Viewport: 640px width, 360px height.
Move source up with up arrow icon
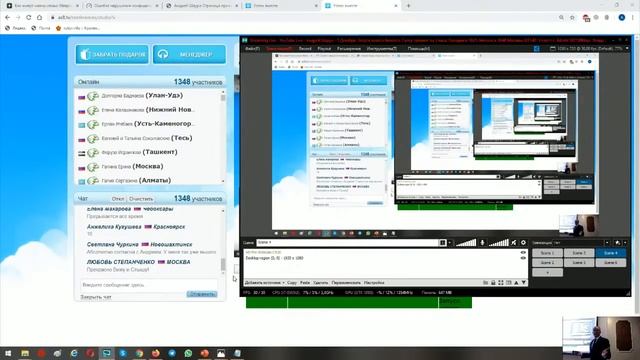click(516, 282)
